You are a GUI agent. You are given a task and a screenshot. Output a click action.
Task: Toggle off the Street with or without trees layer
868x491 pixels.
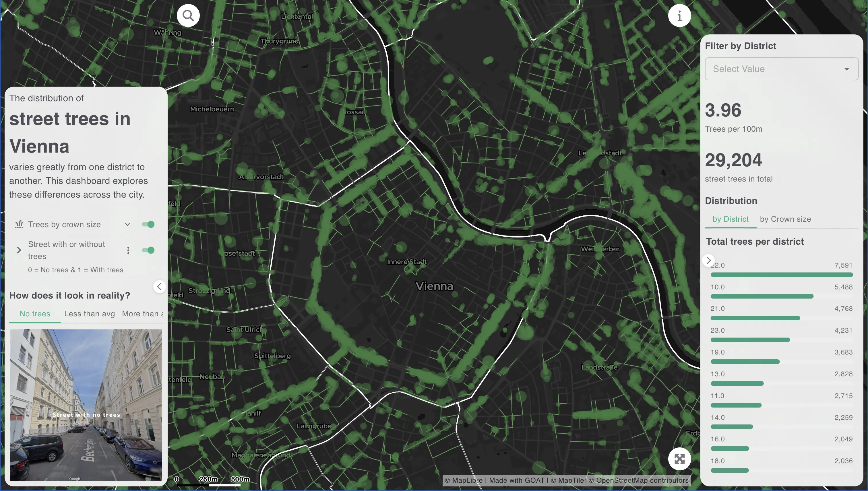pos(148,250)
